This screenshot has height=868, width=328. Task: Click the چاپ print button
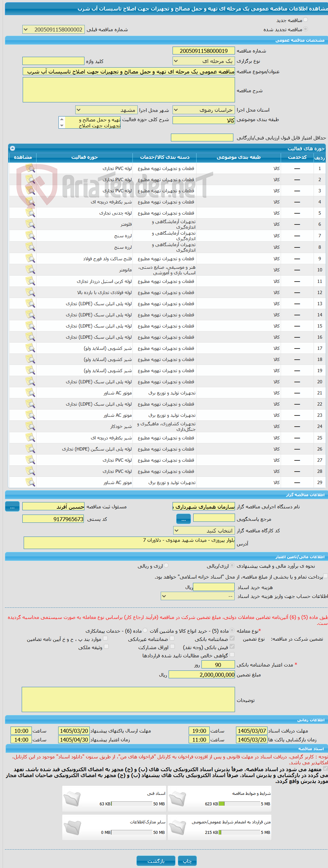[x=187, y=860]
